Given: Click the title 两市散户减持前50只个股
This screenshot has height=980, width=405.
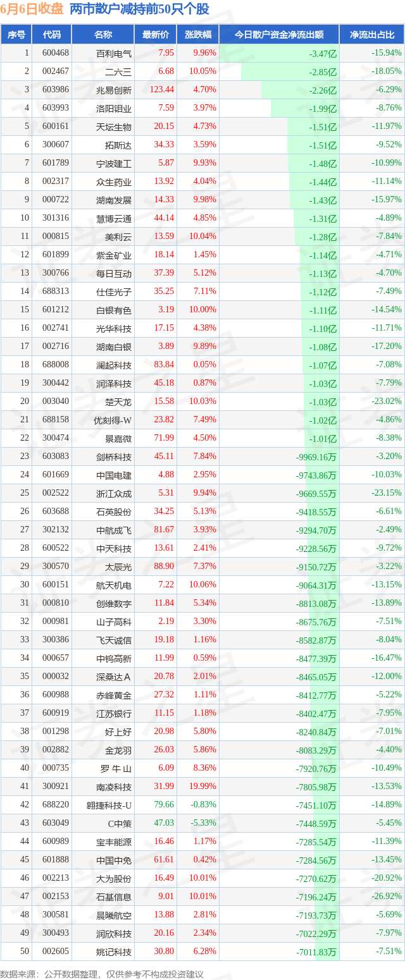Looking at the screenshot, I should [x=139, y=9].
